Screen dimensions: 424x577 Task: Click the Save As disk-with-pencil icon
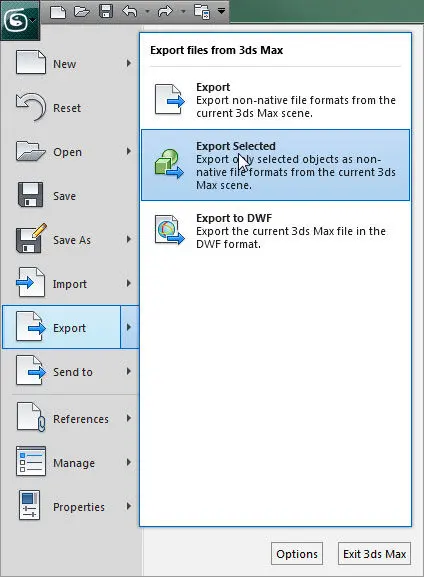point(31,238)
